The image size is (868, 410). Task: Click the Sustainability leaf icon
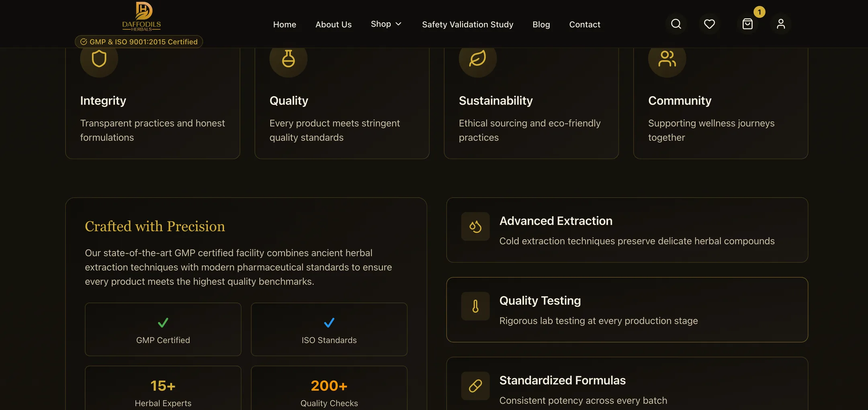click(x=478, y=59)
